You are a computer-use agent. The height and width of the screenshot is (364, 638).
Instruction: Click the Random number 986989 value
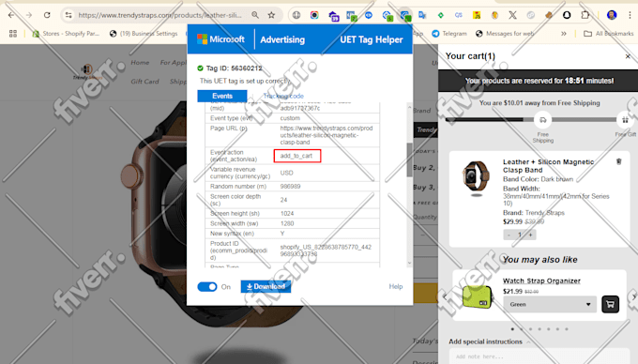click(x=290, y=187)
